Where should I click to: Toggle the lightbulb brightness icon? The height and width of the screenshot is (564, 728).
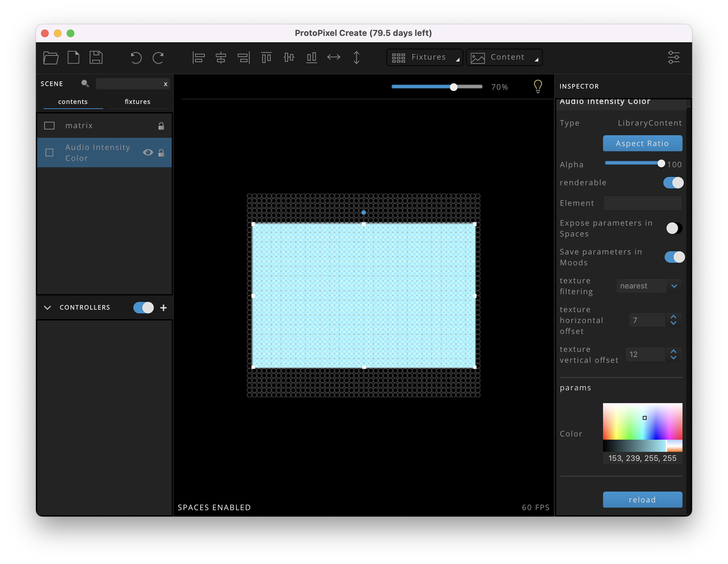pyautogui.click(x=538, y=87)
